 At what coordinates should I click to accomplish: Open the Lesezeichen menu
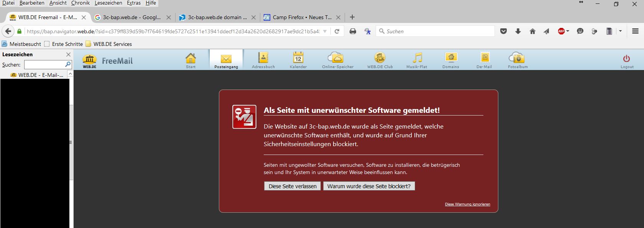[108, 3]
